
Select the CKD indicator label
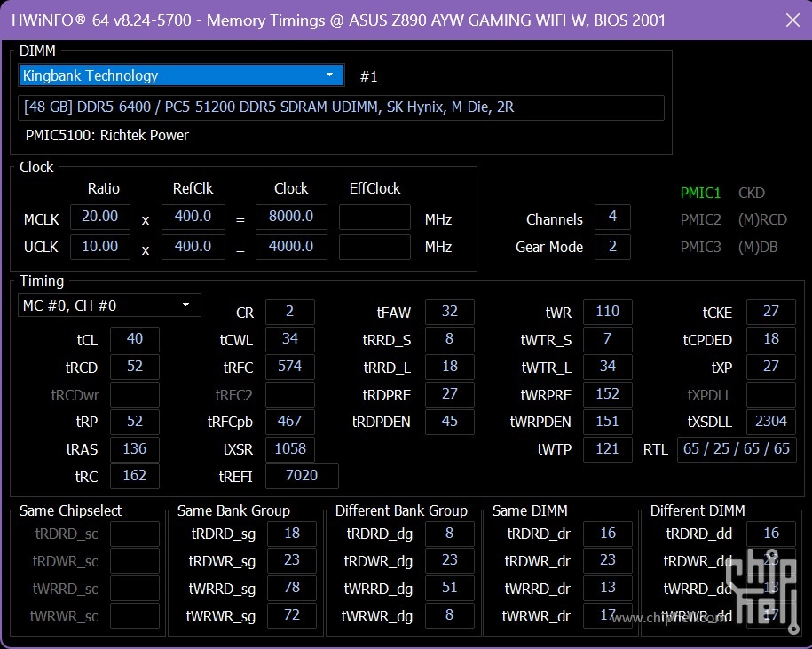point(752,193)
